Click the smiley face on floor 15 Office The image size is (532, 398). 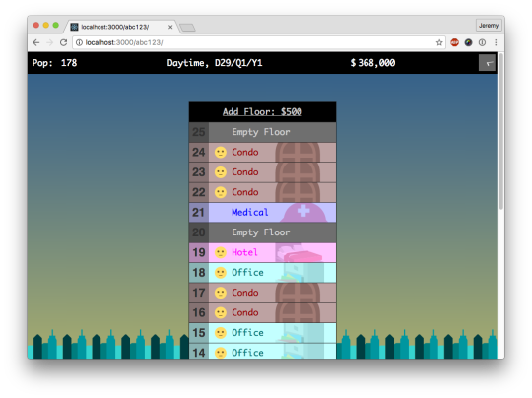pyautogui.click(x=221, y=333)
